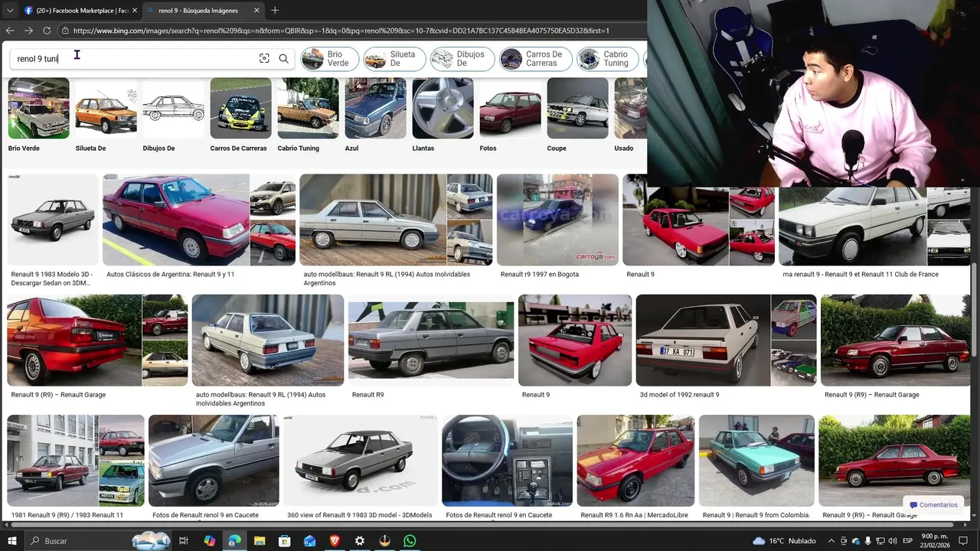Open File Explorer from the taskbar

click(260, 541)
